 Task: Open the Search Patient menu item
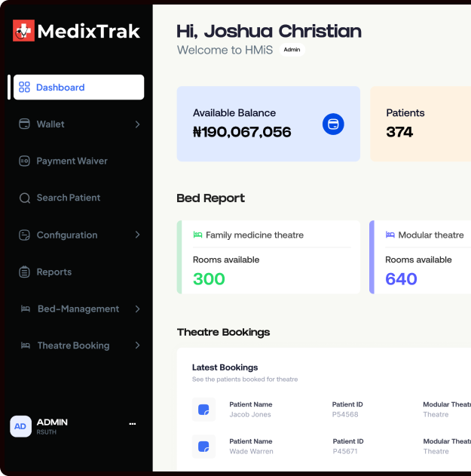(68, 198)
